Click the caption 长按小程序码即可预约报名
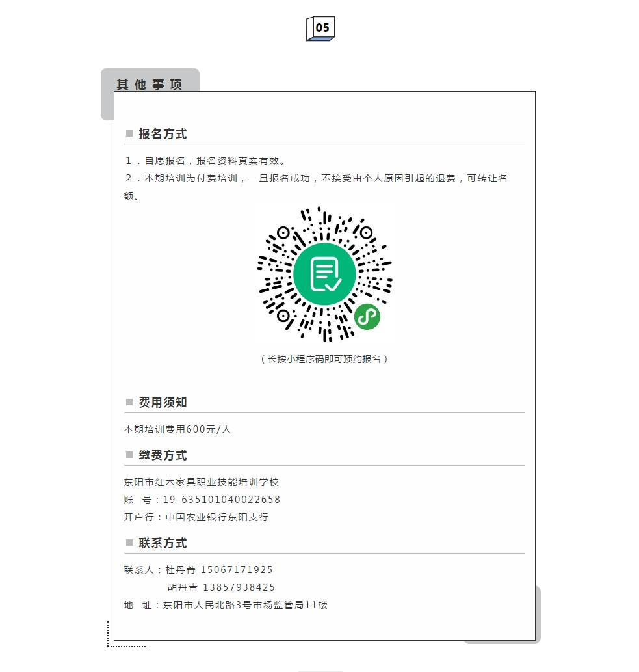Viewport: 639px width, 672px height. tap(324, 359)
